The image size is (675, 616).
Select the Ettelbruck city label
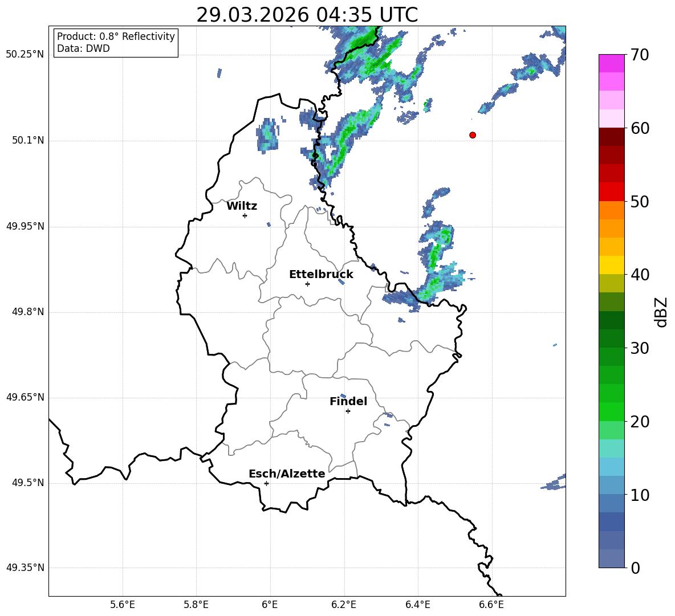321,275
